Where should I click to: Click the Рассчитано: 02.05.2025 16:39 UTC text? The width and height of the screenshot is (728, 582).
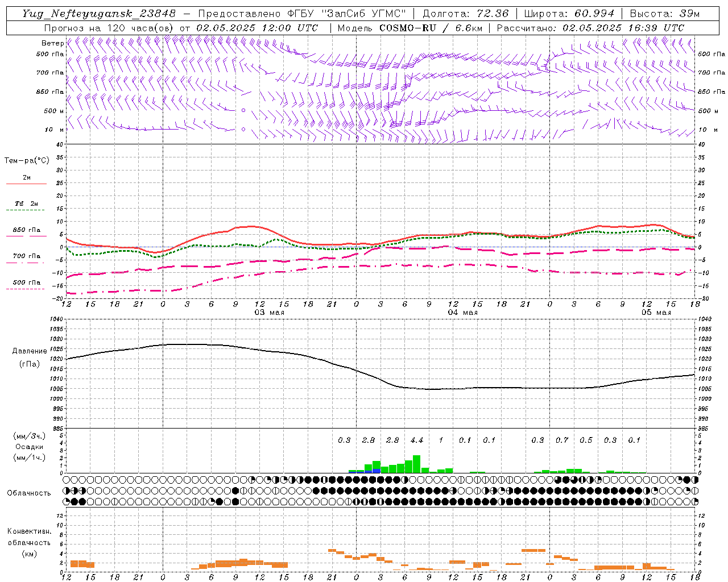point(590,28)
